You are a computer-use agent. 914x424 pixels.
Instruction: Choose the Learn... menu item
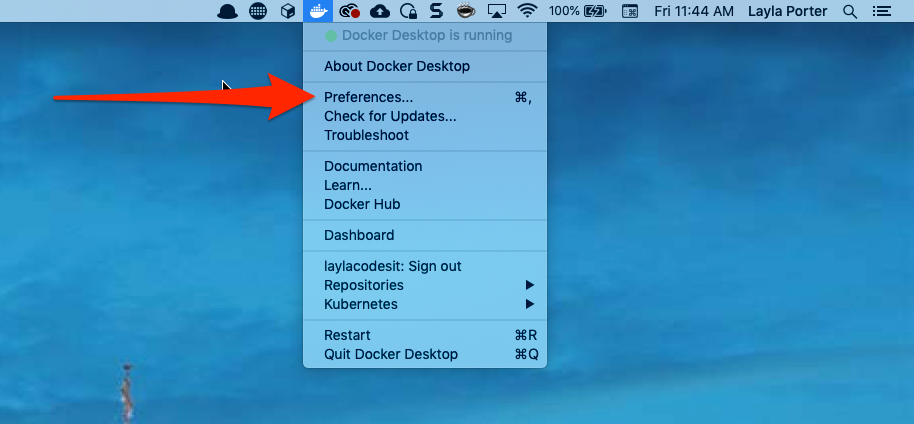click(x=426, y=185)
